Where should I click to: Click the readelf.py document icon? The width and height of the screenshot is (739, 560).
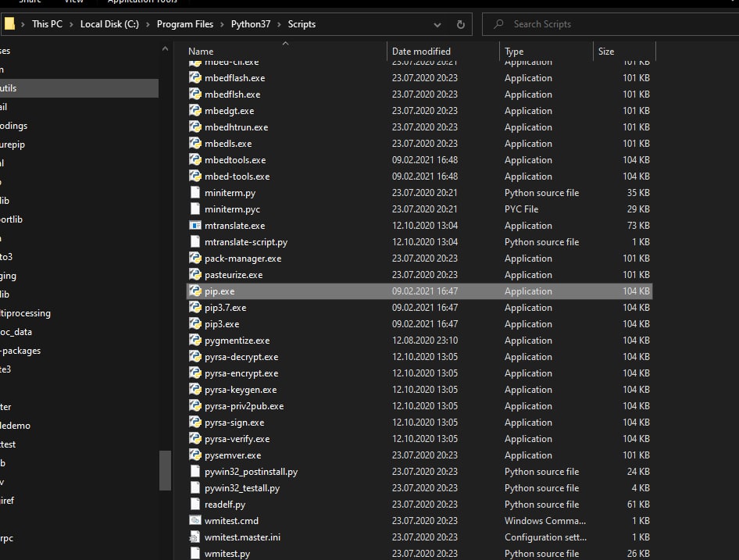[195, 505]
